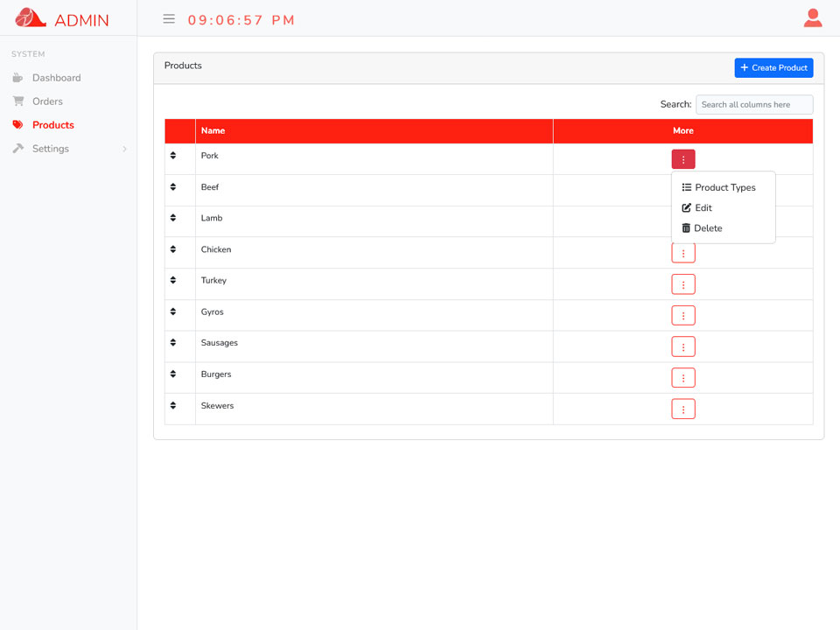Click the Dashboard sidebar icon
This screenshot has height=630, width=840.
(17, 78)
